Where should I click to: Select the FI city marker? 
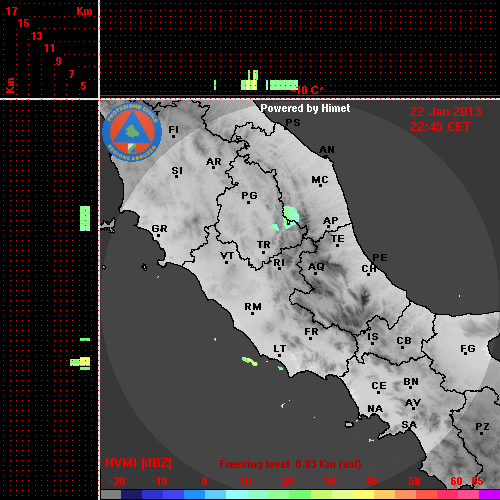point(173,136)
